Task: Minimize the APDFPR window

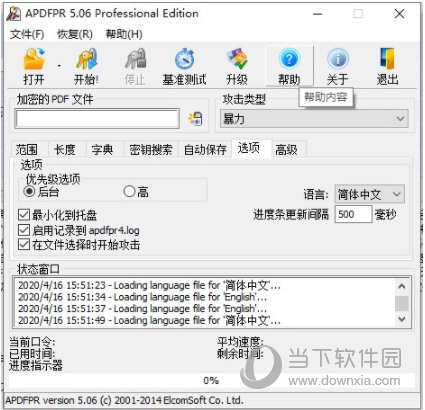Action: click(318, 14)
